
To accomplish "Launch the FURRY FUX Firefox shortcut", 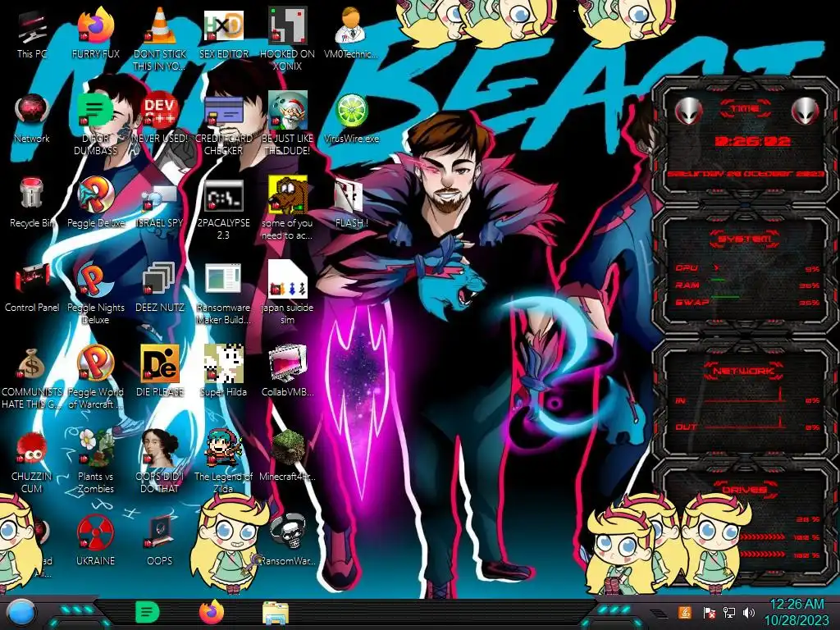I will (95, 33).
